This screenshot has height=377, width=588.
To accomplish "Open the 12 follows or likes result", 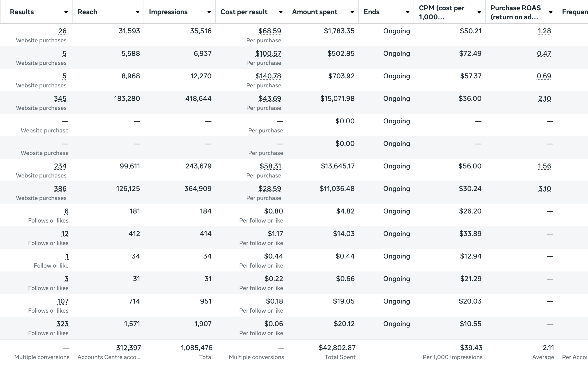I will click(65, 234).
